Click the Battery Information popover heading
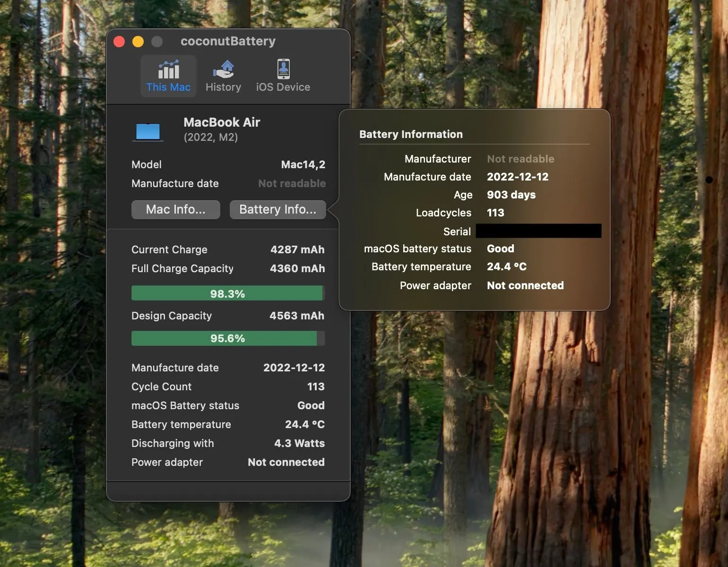728x567 pixels. tap(411, 134)
